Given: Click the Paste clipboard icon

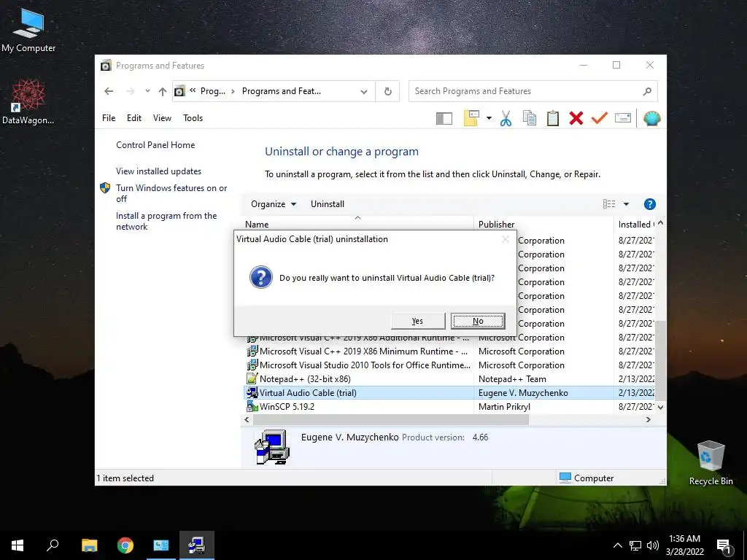Looking at the screenshot, I should (x=553, y=118).
